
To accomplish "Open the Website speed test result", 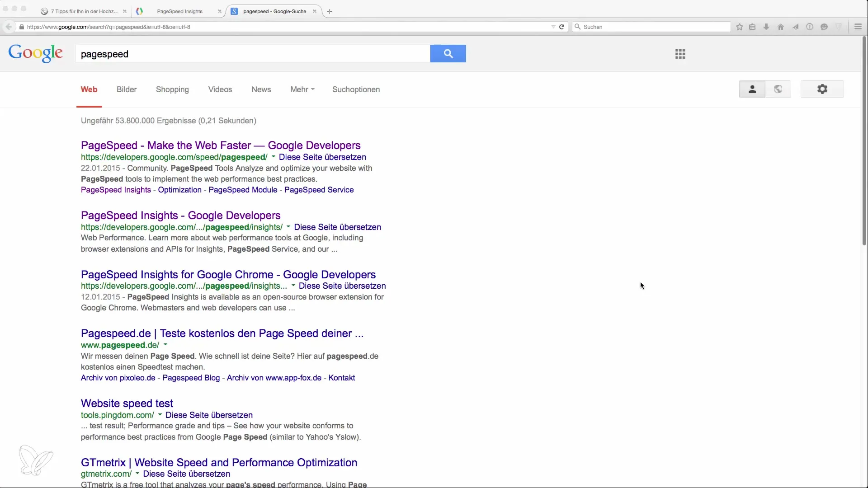I will (127, 404).
